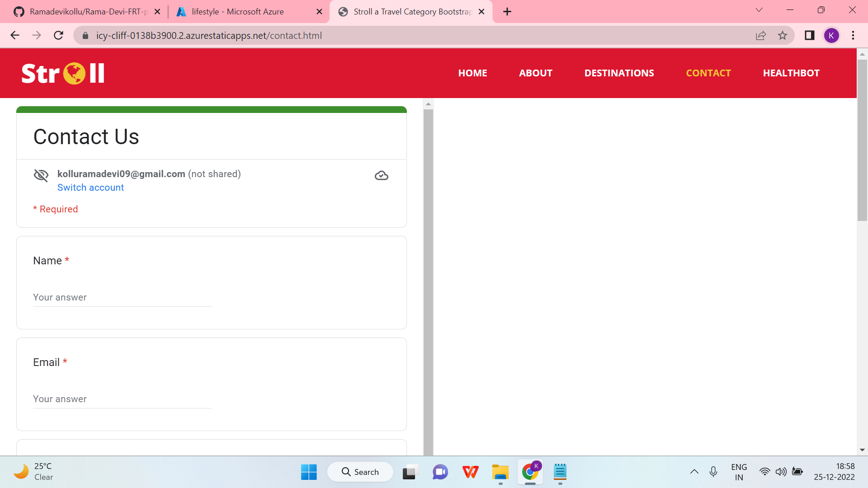
Task: Select DESTINATIONS in the navigation bar
Action: tap(619, 73)
